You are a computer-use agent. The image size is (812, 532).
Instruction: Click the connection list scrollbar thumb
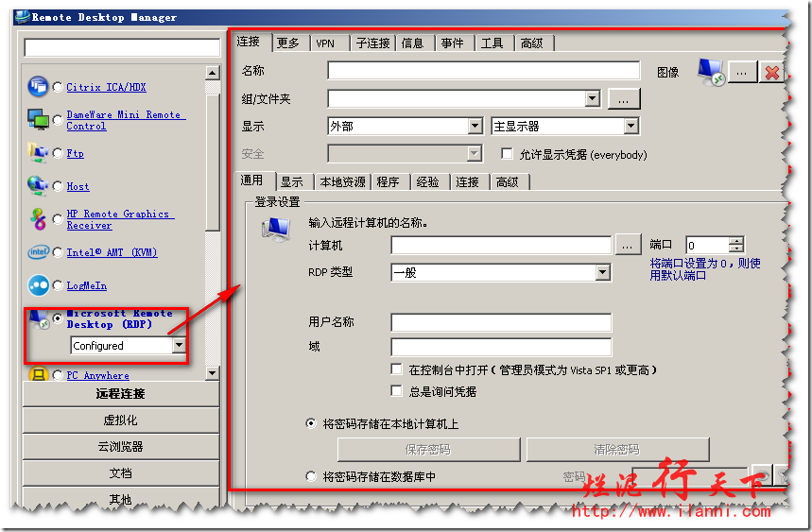click(213, 162)
